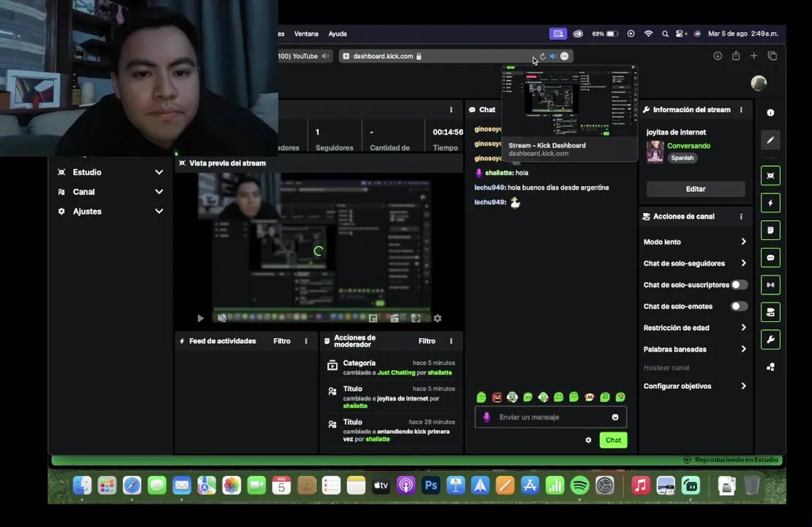Screen dimensions: 812x527
Task: Open Chat de solo-seguidores options
Action: 694,263
